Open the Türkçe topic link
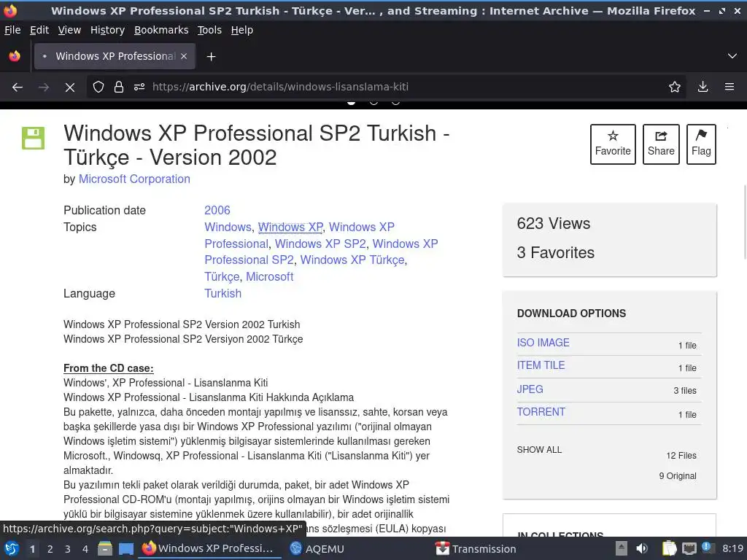Image resolution: width=747 pixels, height=560 pixels. 222,276
